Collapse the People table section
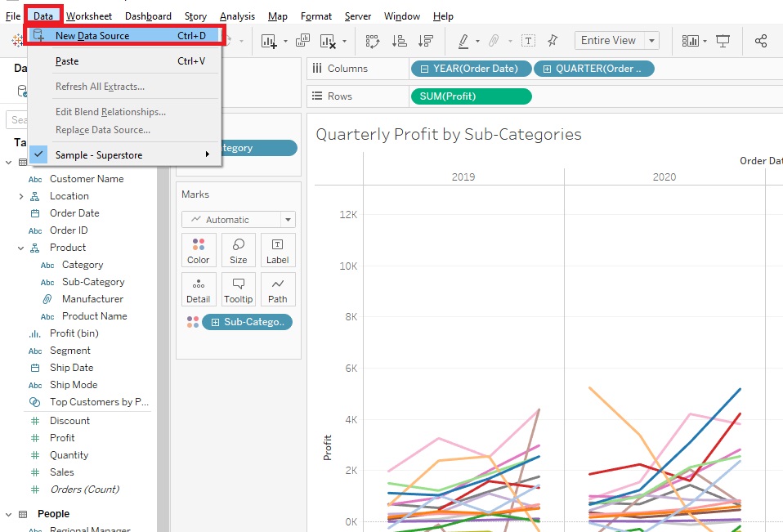 (8, 514)
